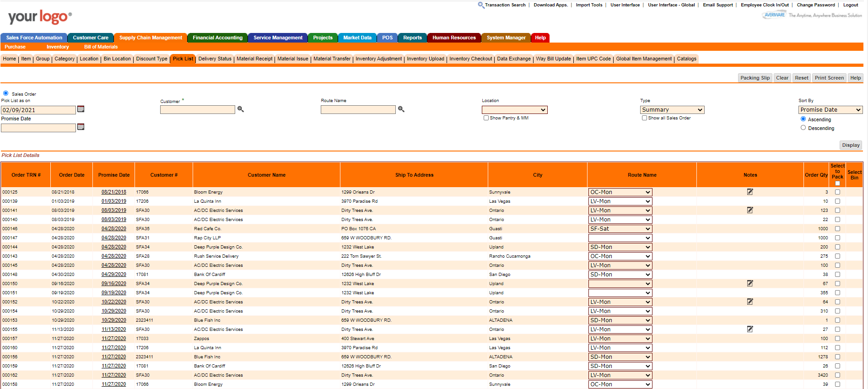
Task: Tick Select to Pack for order 000146
Action: pyautogui.click(x=837, y=229)
